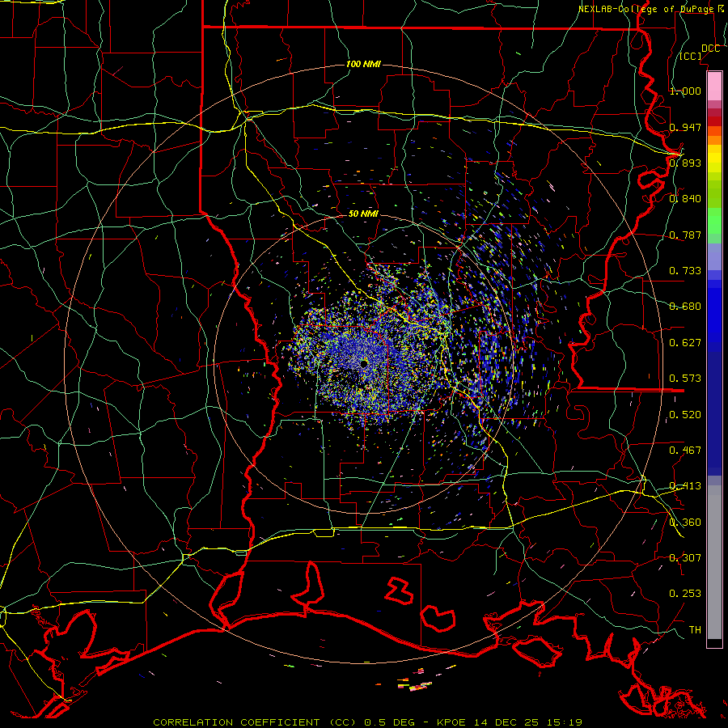
Task: Click the 0.733 value on the color scale
Action: coord(685,271)
